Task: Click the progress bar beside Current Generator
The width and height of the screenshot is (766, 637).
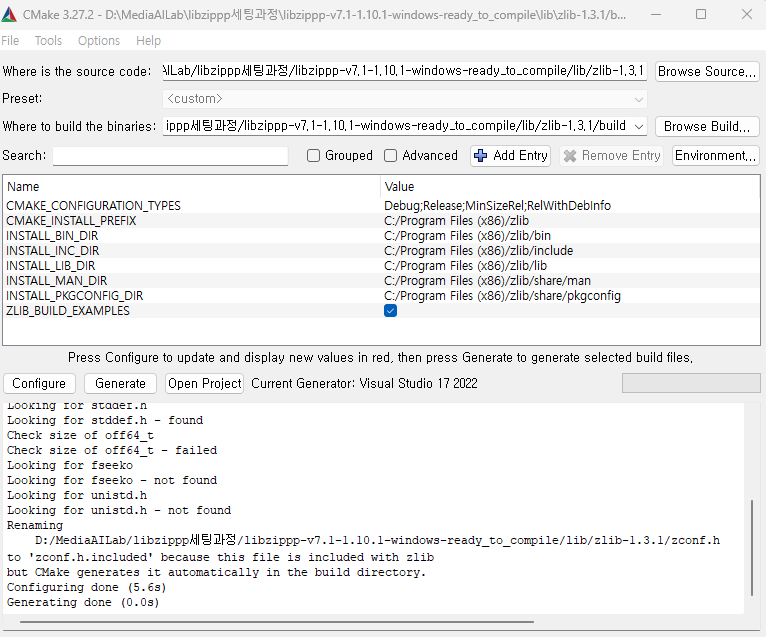Action: pyautogui.click(x=691, y=383)
